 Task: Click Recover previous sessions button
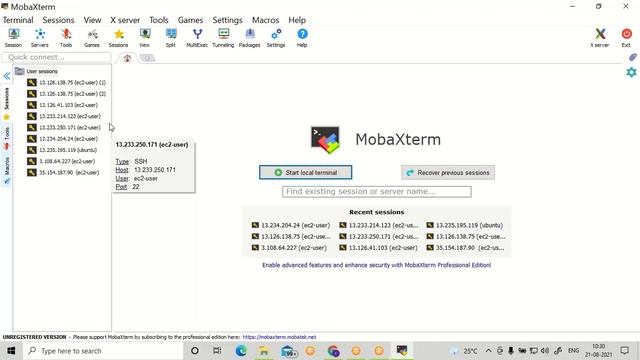pos(448,173)
